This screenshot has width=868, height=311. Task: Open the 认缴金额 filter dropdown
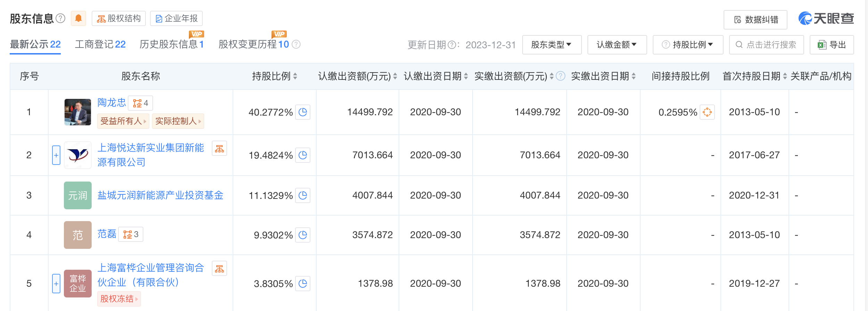(617, 45)
